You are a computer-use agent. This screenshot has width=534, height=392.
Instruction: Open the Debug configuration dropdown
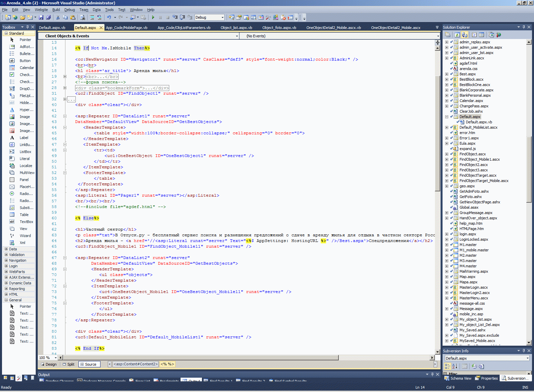pyautogui.click(x=222, y=17)
